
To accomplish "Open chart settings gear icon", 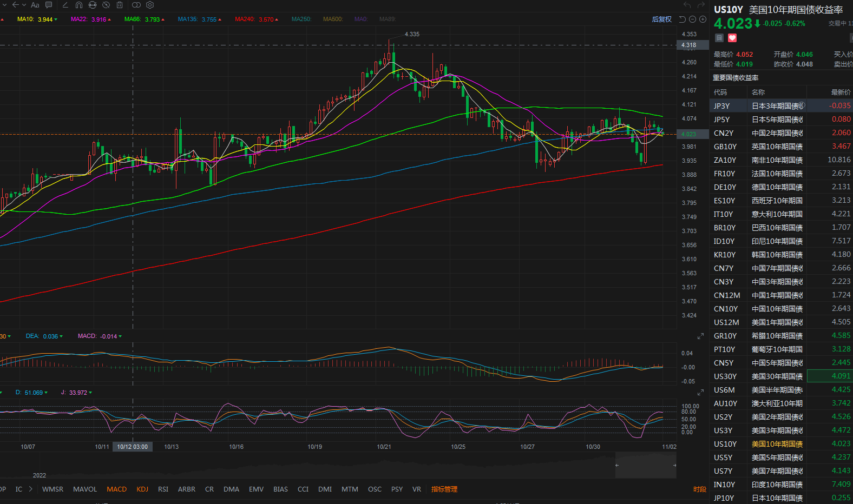I will tap(150, 5).
